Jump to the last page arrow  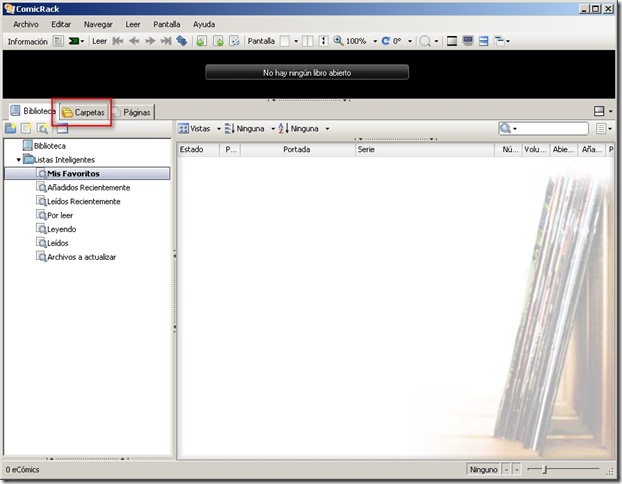[166, 41]
